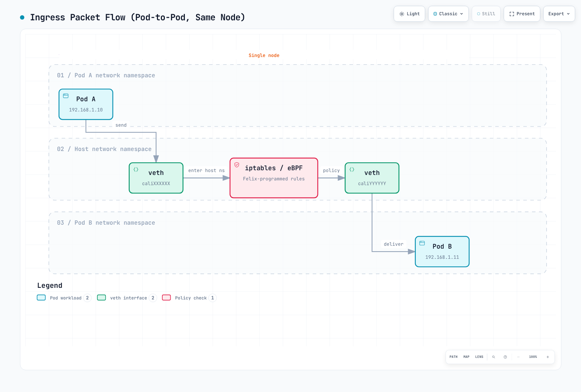
Task: Click the code brackets icon on veth caliYYYYYY
Action: click(352, 170)
